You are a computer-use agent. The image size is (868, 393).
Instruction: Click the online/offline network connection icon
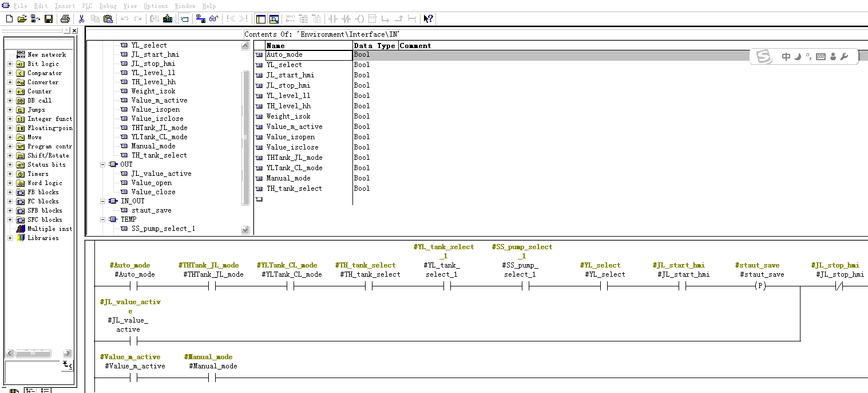(201, 19)
